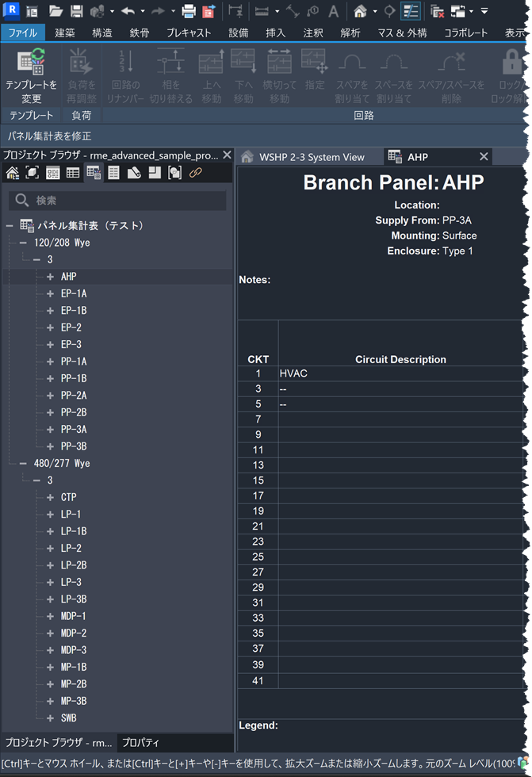532x777 pixels.
Task: Click the project browser 検索 search field
Action: pyautogui.click(x=117, y=201)
